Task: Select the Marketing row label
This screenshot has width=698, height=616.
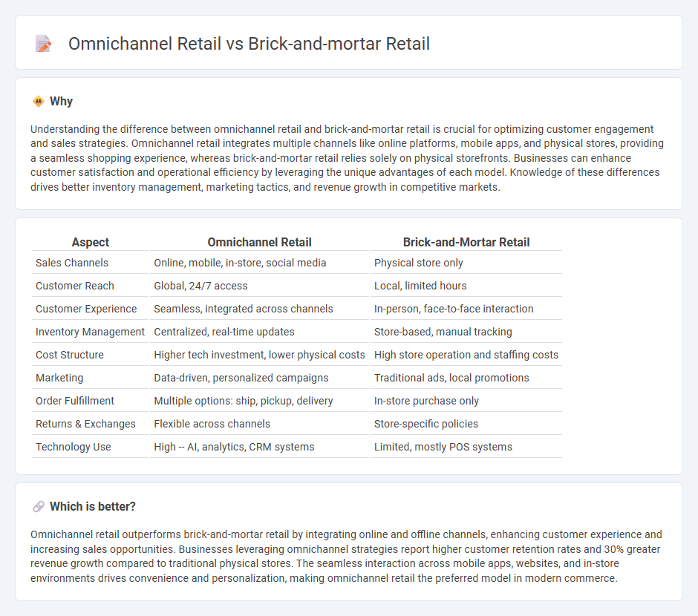Action: click(x=59, y=378)
